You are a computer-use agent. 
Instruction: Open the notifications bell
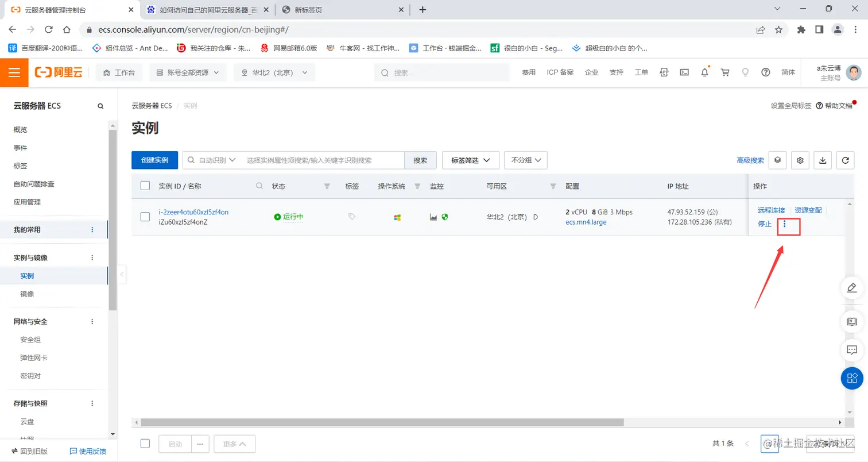(x=704, y=72)
